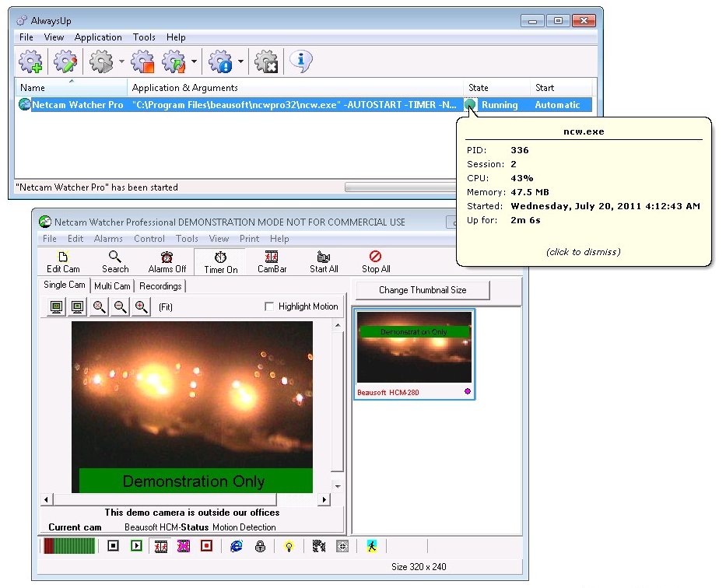Click the Search magnifier toolbar button
Screen dimensions: 726x588
pos(115,262)
